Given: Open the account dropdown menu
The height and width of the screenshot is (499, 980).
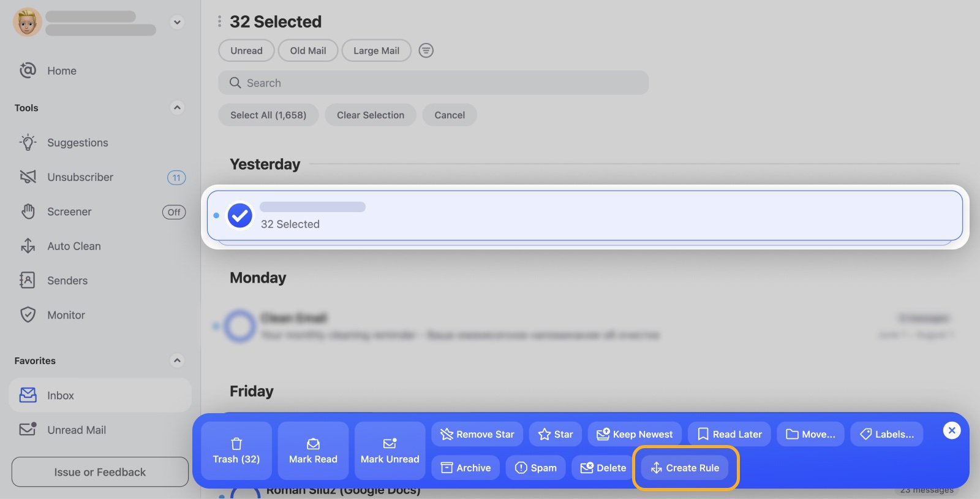Looking at the screenshot, I should tap(176, 21).
